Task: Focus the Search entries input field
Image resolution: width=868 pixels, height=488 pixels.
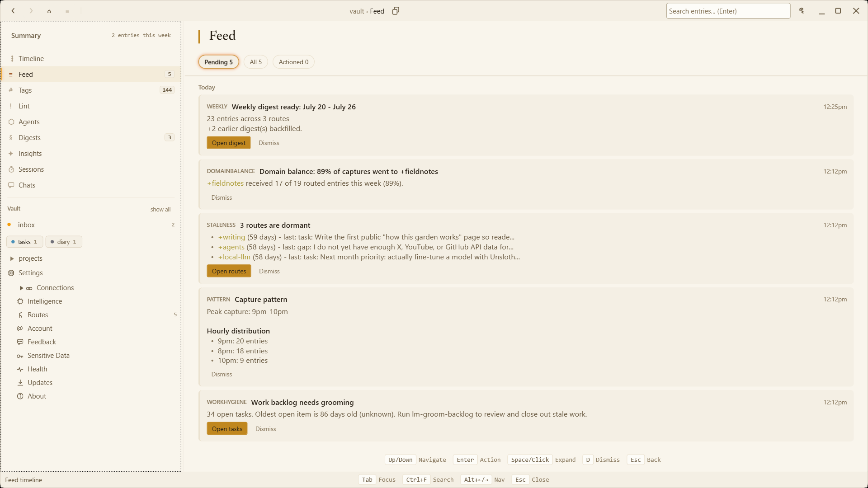Action: point(728,11)
